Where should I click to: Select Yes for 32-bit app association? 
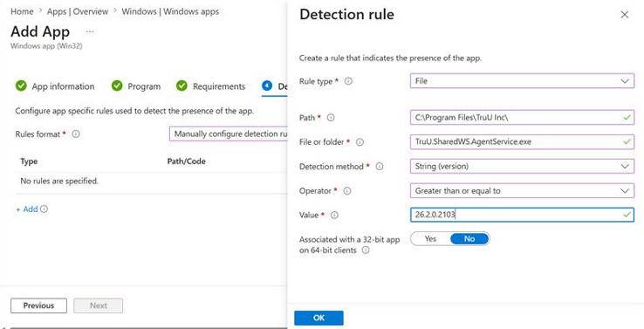click(x=430, y=238)
